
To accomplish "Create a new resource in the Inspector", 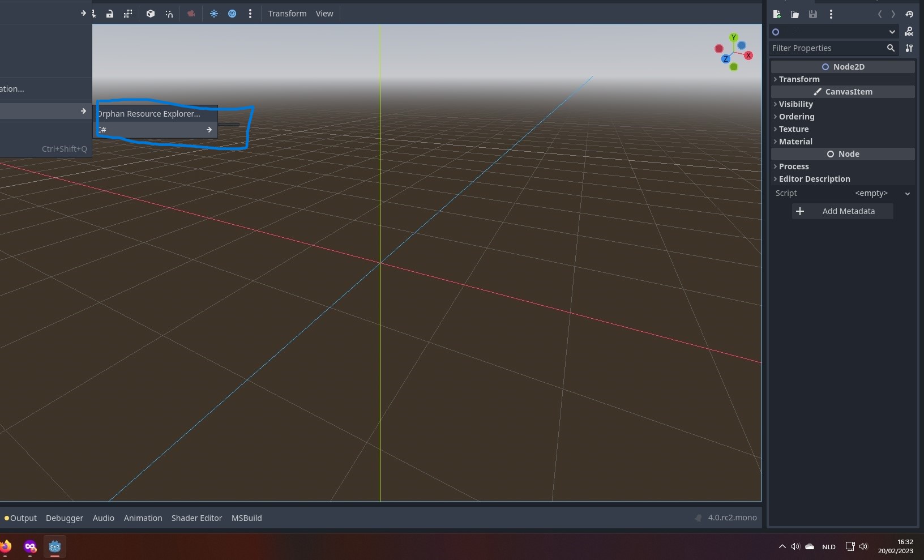I will click(777, 14).
